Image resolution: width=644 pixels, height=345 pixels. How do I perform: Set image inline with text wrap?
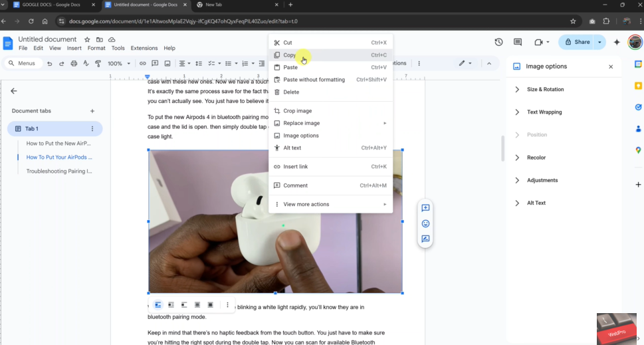[158, 304]
